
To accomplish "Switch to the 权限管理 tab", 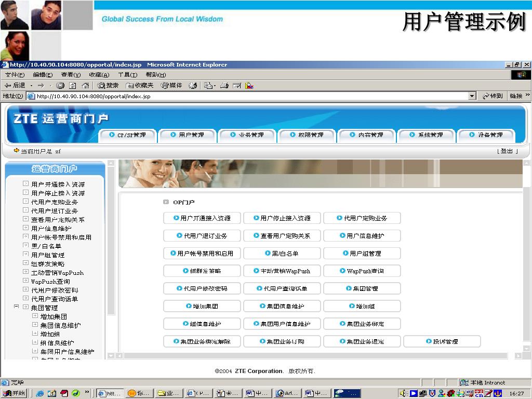I will [307, 135].
